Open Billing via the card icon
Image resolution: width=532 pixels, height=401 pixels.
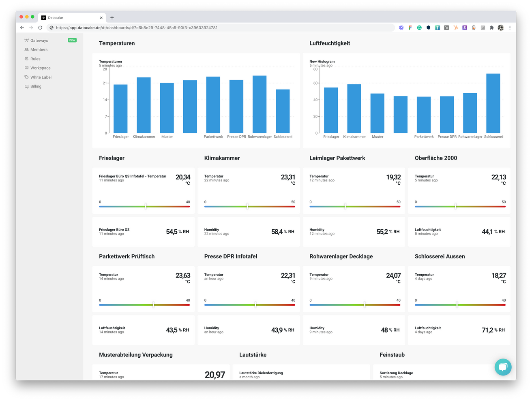(x=26, y=86)
